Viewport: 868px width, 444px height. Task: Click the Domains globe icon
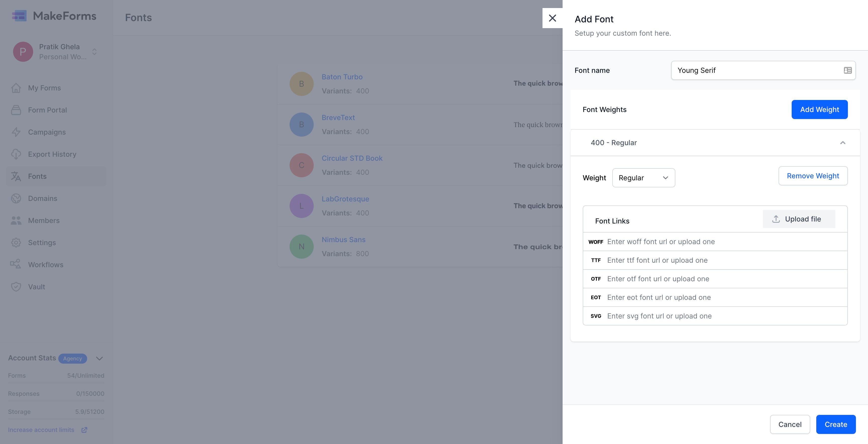point(16,198)
